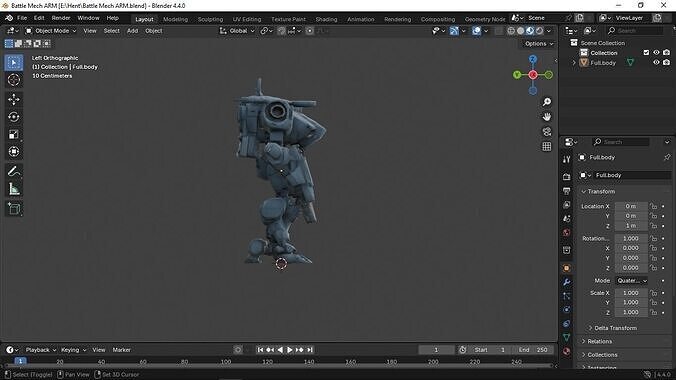Jump to the start frame button

click(x=260, y=350)
